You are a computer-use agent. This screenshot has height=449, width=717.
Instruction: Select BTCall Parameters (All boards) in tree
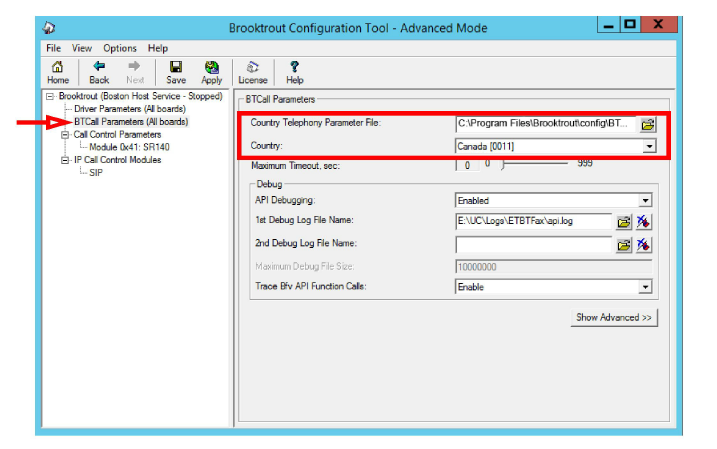point(131,122)
